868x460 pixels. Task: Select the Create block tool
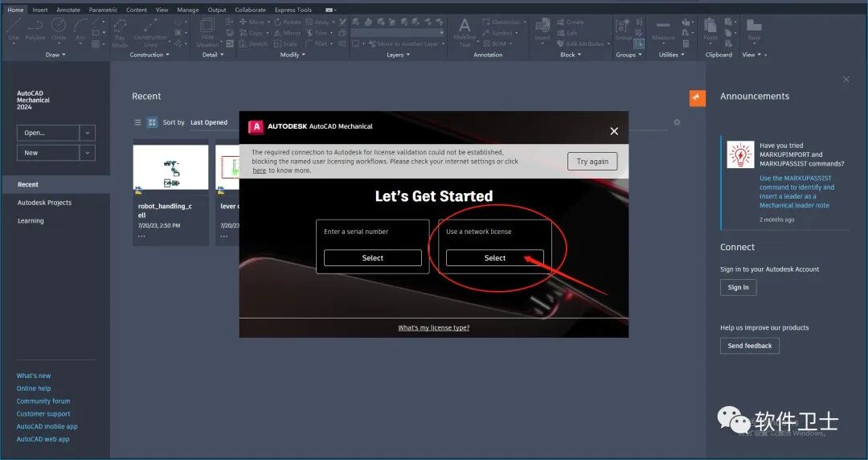click(x=571, y=23)
